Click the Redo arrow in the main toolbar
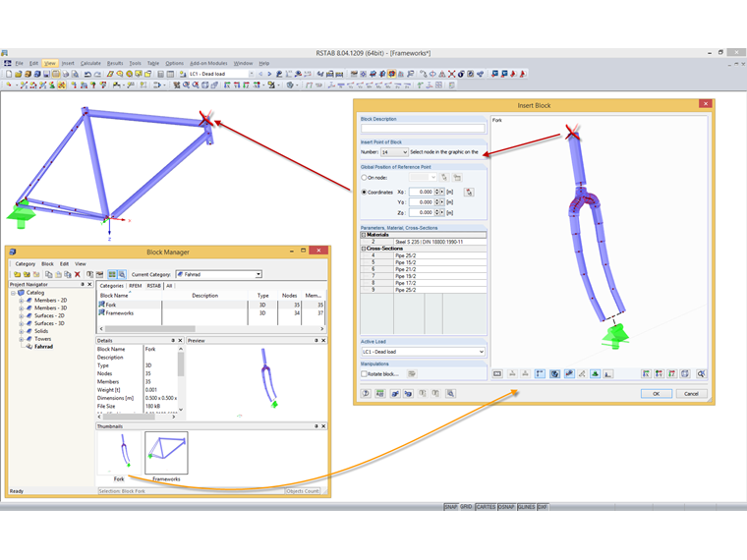Image resolution: width=747 pixels, height=560 pixels. click(x=97, y=74)
